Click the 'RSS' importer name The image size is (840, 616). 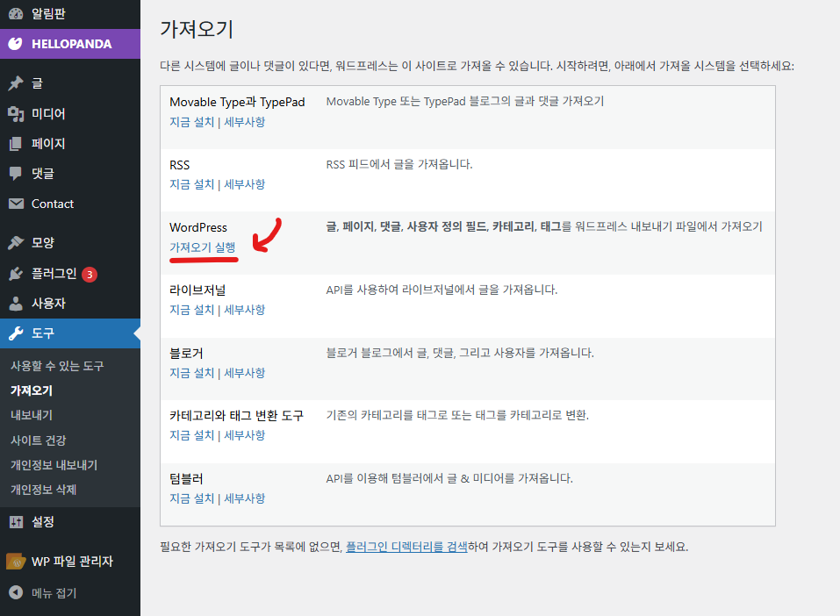pyautogui.click(x=179, y=165)
